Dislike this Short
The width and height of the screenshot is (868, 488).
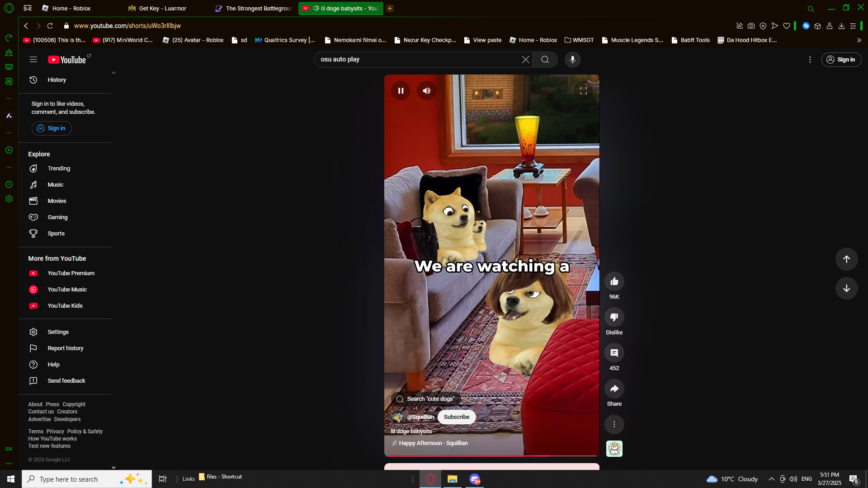pyautogui.click(x=614, y=317)
